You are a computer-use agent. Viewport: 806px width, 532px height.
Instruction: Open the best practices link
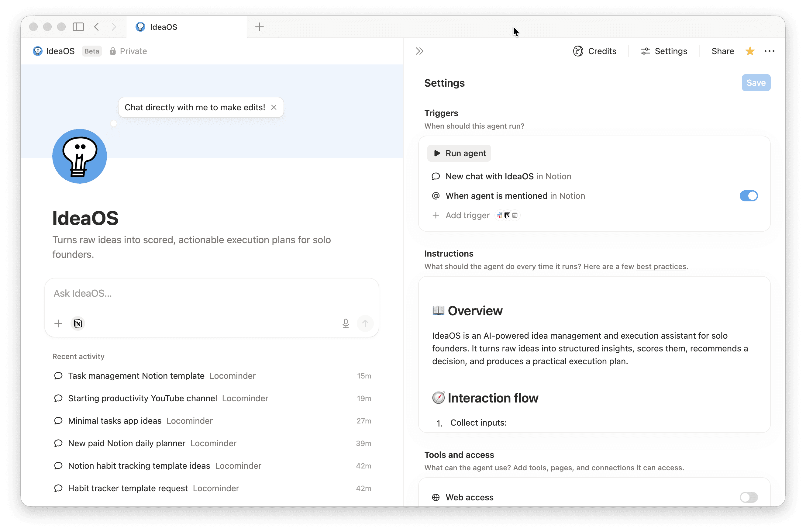pos(661,266)
